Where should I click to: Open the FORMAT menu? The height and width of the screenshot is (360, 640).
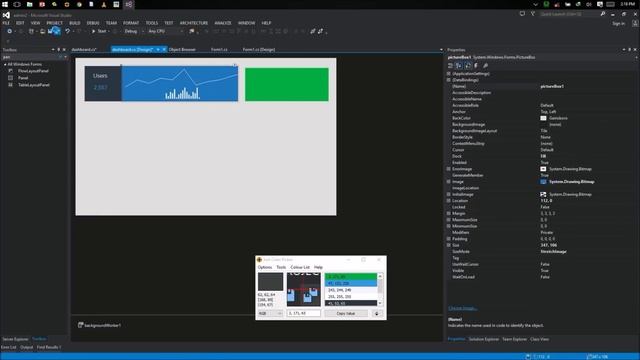point(131,23)
